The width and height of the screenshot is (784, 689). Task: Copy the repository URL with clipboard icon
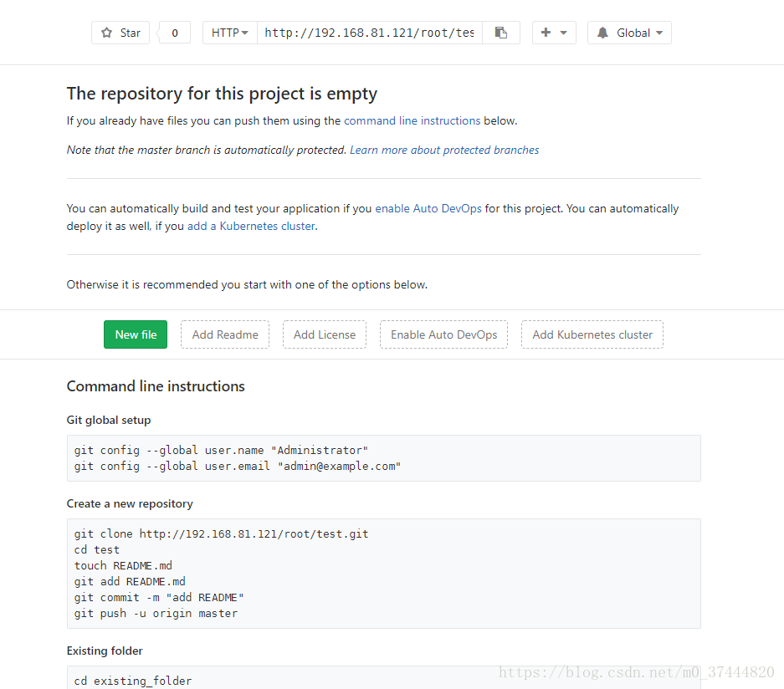coord(501,33)
